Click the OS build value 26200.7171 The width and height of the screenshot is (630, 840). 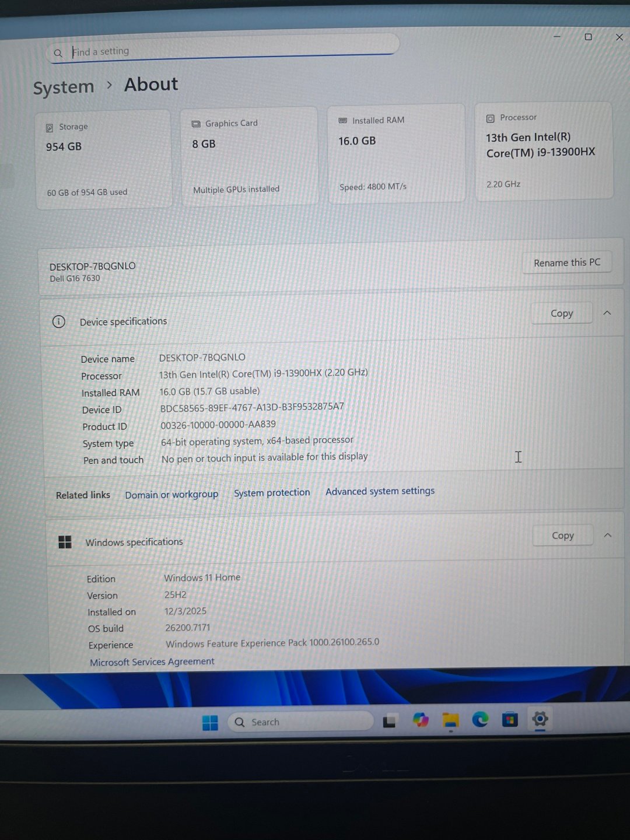(187, 628)
